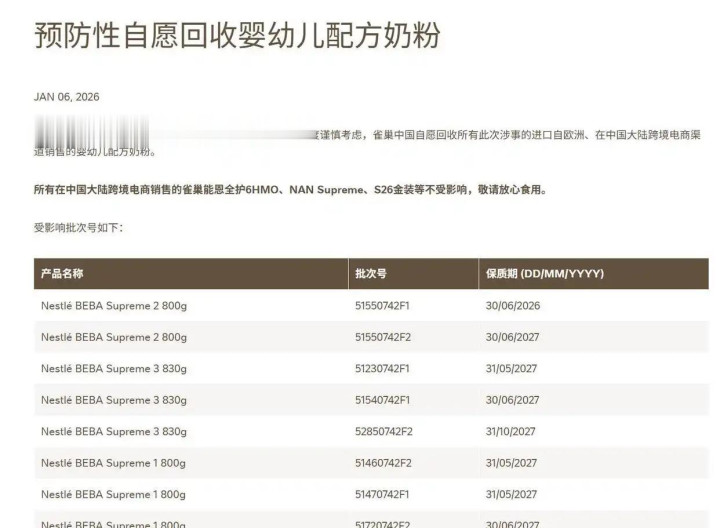Click product name in the 51460742F2 row
The width and height of the screenshot is (720, 528).
click(113, 463)
